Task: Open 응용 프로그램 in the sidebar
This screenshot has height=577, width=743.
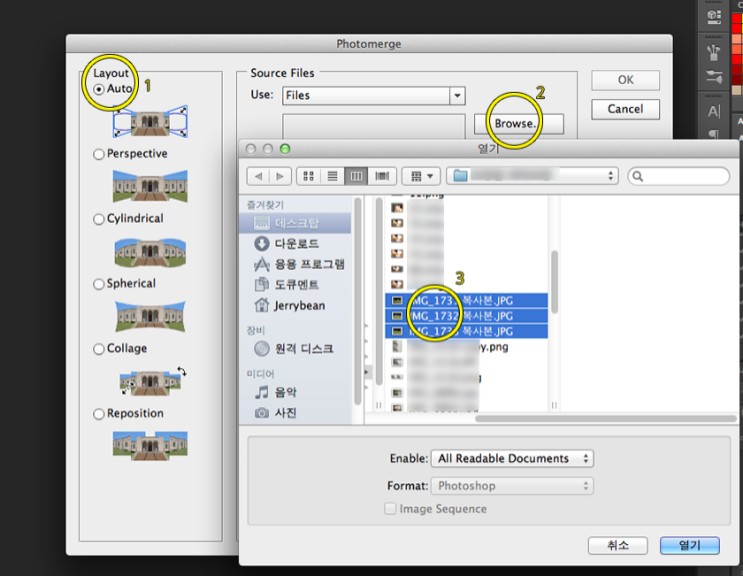Action: point(295,264)
